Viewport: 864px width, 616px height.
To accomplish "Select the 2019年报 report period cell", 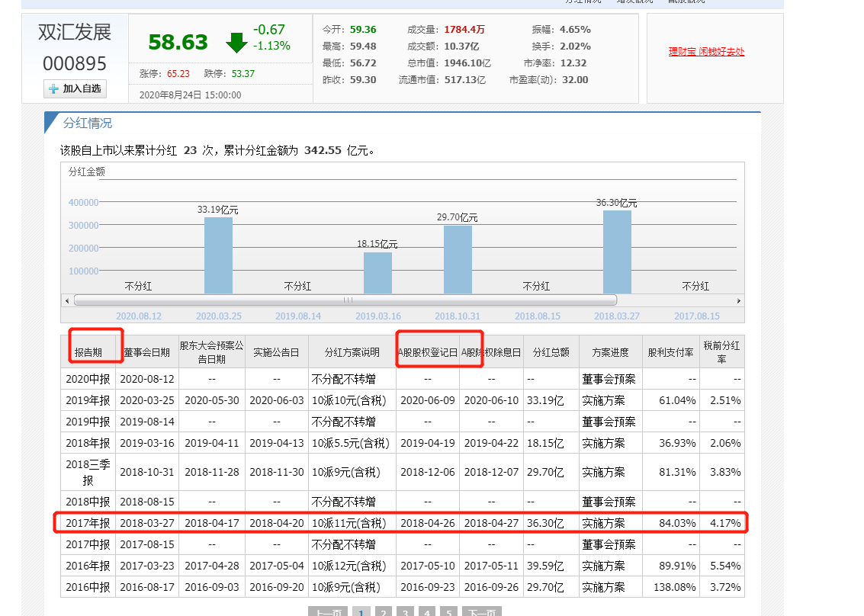I will 88,400.
